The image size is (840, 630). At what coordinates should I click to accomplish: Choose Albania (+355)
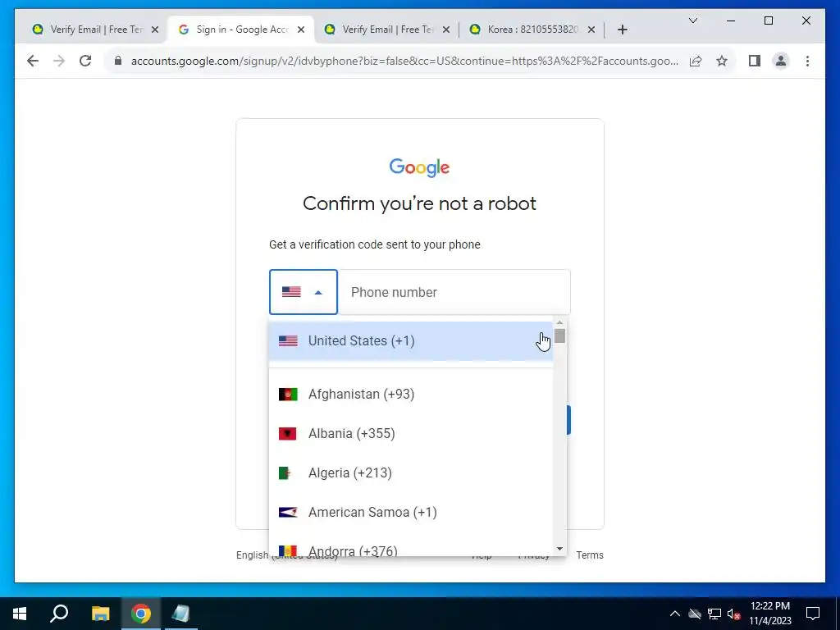411,433
